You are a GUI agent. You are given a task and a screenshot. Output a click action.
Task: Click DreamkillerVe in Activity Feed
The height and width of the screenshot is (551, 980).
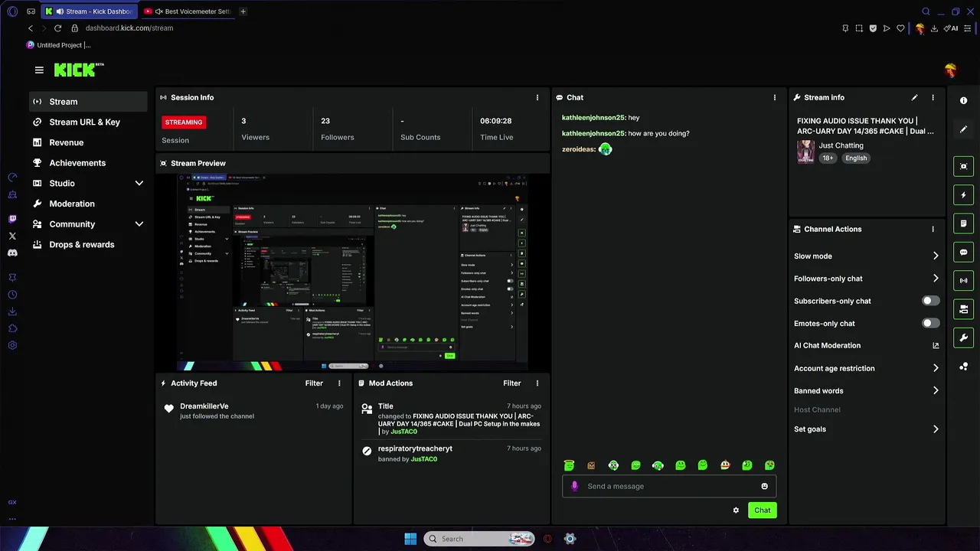(x=204, y=406)
